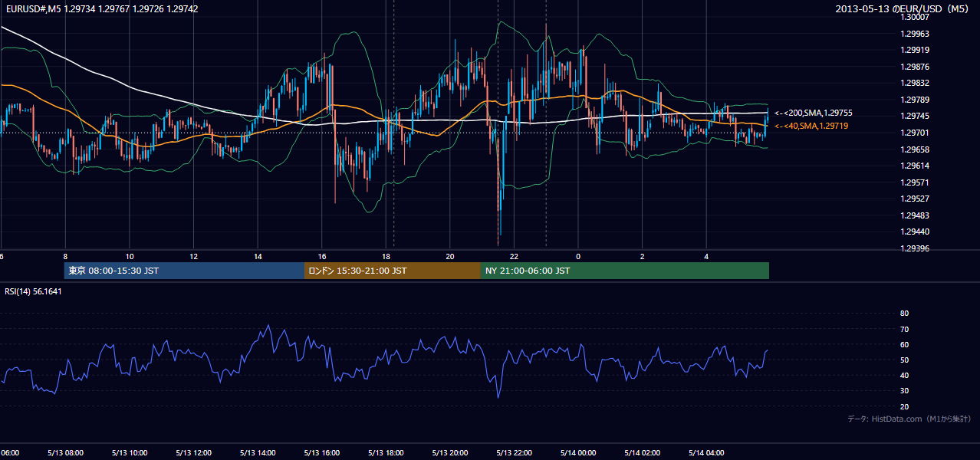The image size is (980, 460).
Task: Click price axis value 1.29571
Action: point(914,182)
